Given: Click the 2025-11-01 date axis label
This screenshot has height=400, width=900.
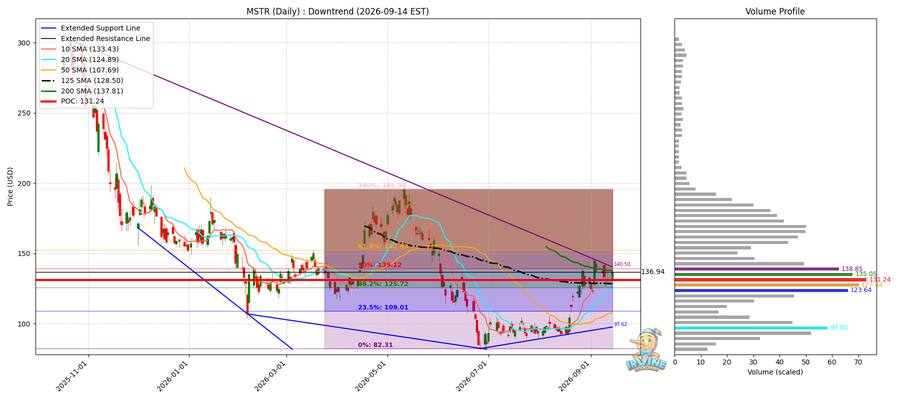Looking at the screenshot, I should point(73,375).
